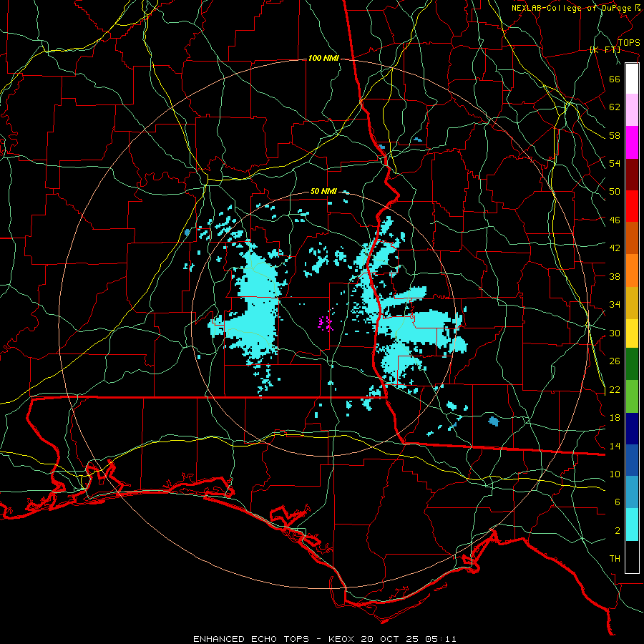The height and width of the screenshot is (644, 644).
Task: Click the medium blue legend swatch
Action: pos(632,460)
